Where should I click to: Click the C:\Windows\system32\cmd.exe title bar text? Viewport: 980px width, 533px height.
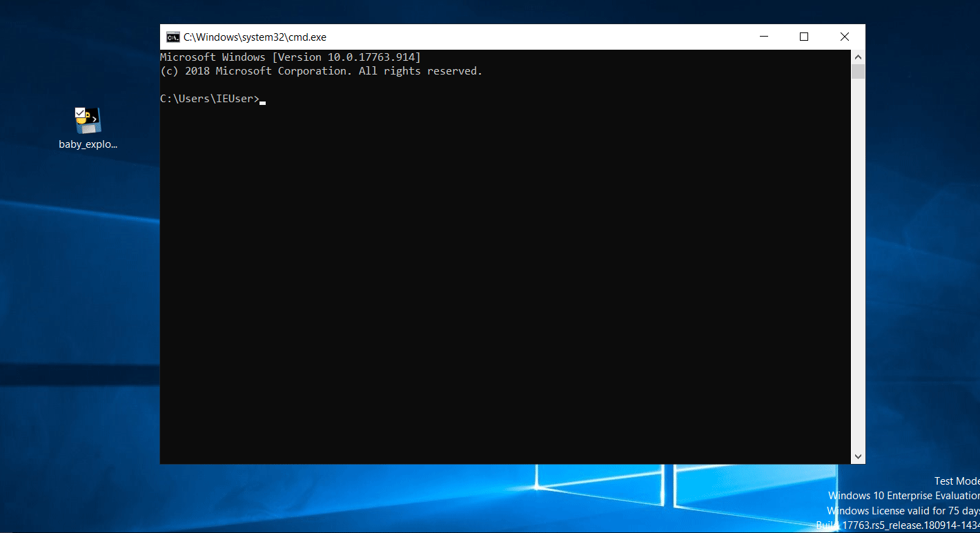coord(255,37)
